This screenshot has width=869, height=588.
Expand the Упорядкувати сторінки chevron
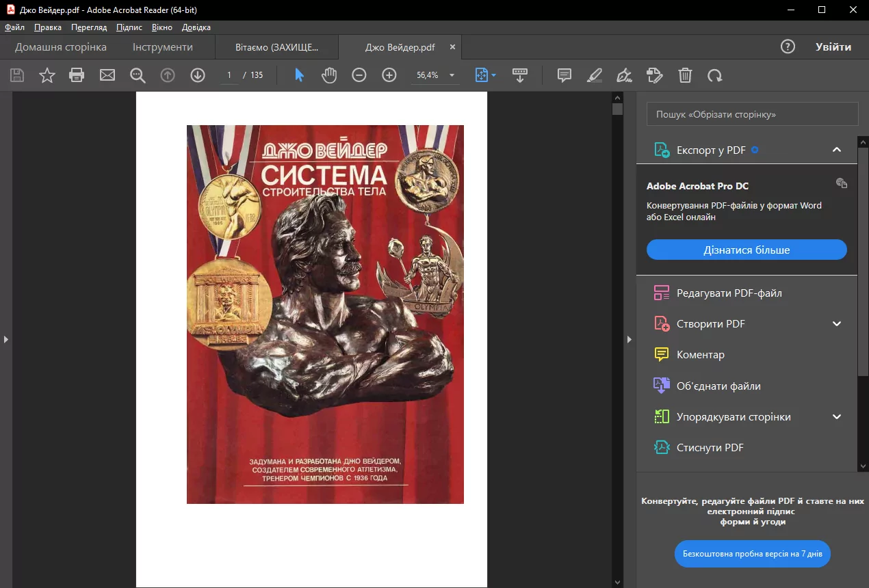(836, 416)
